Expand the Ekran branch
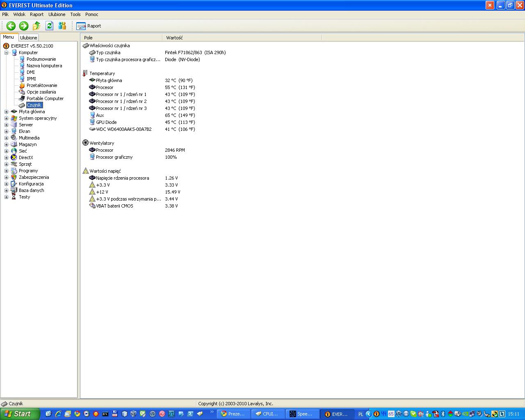 coord(6,131)
